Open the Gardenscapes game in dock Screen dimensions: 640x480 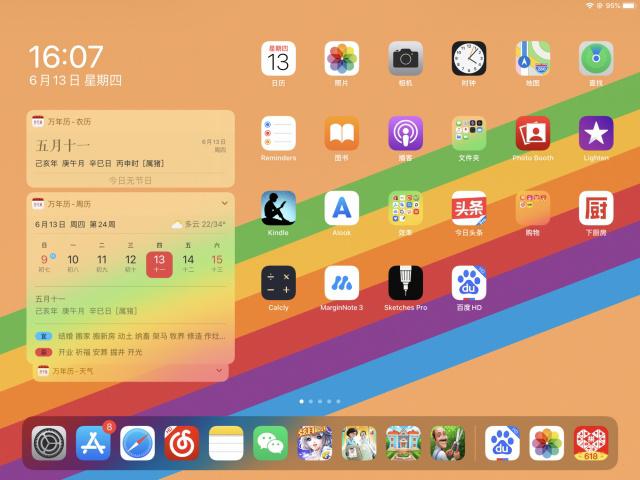(x=448, y=443)
